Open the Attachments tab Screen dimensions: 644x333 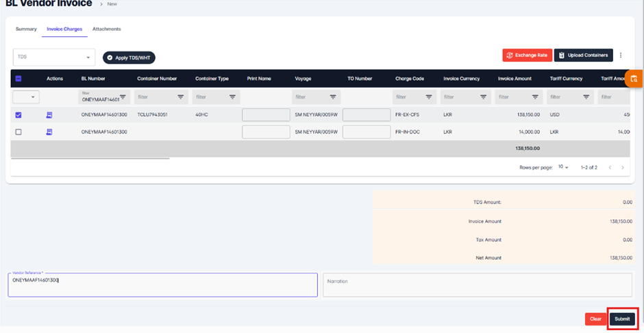pyautogui.click(x=106, y=29)
